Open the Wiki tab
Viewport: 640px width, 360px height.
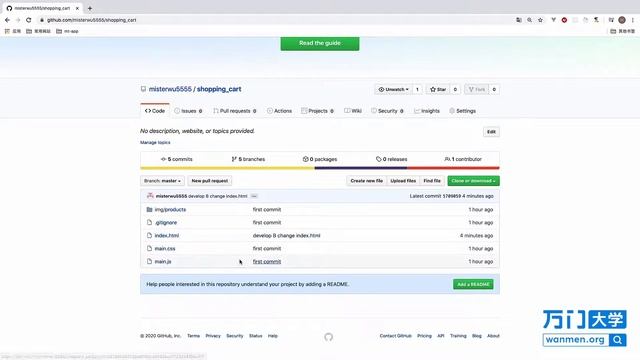click(x=353, y=111)
